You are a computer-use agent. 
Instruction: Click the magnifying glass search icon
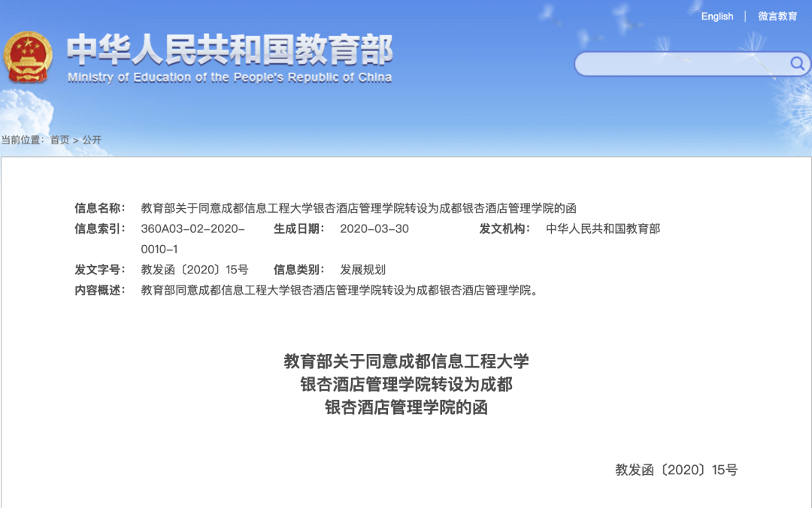[796, 65]
